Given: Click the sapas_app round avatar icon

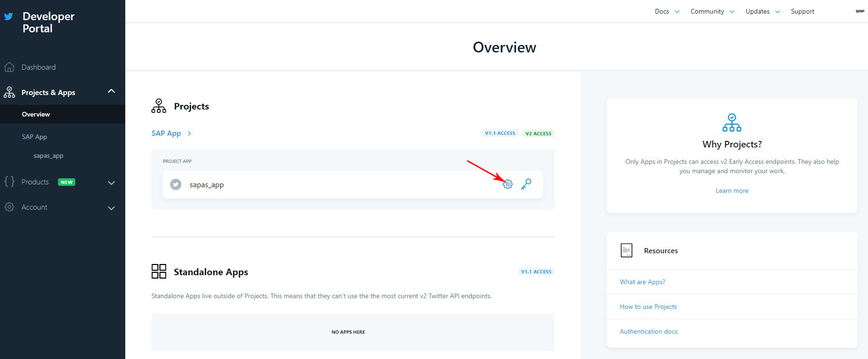Looking at the screenshot, I should click(176, 184).
